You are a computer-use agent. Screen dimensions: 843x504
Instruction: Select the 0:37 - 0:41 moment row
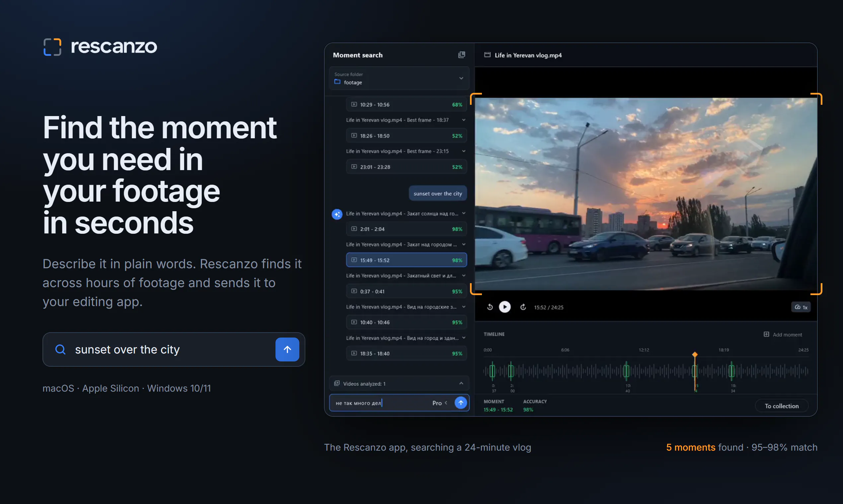tap(406, 291)
